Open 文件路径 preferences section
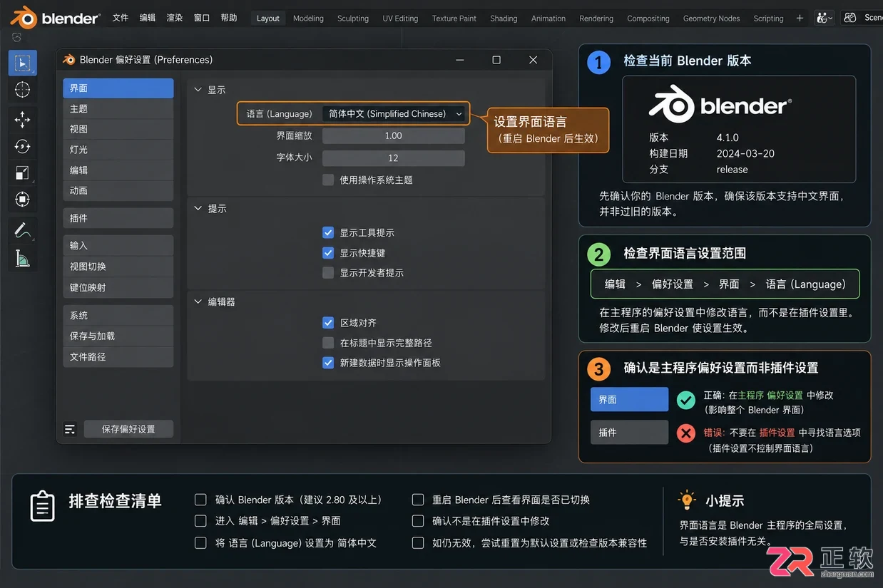Viewport: 883px width, 588px height. [x=118, y=356]
